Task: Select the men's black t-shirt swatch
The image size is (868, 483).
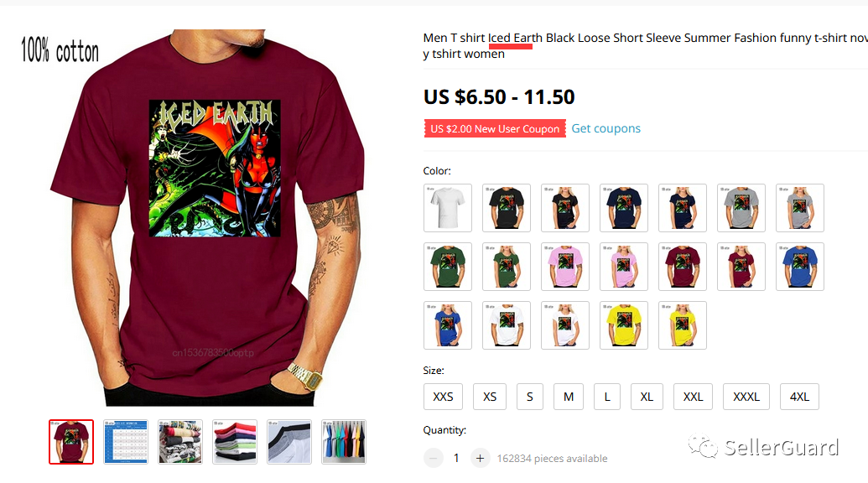Action: [x=506, y=207]
